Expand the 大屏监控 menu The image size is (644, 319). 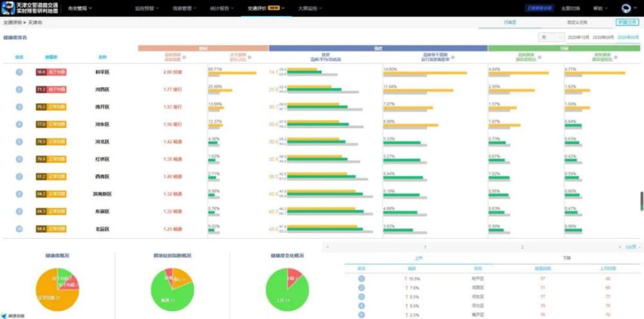click(x=310, y=8)
